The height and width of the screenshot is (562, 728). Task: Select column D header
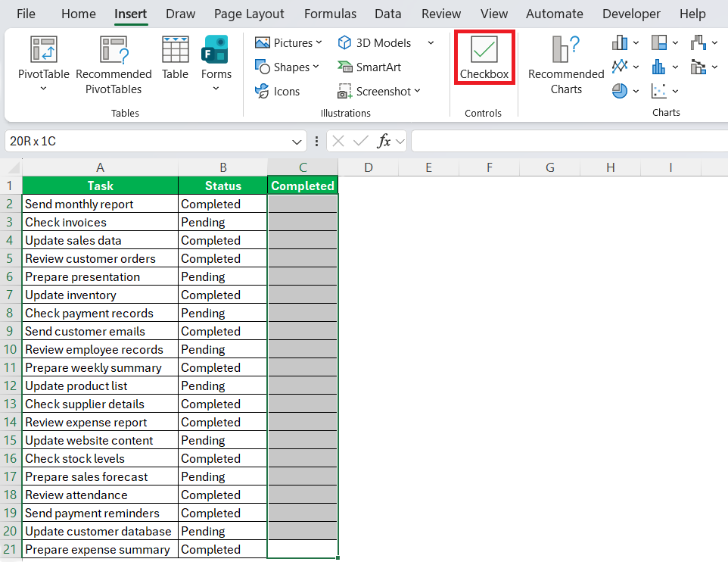pyautogui.click(x=369, y=167)
